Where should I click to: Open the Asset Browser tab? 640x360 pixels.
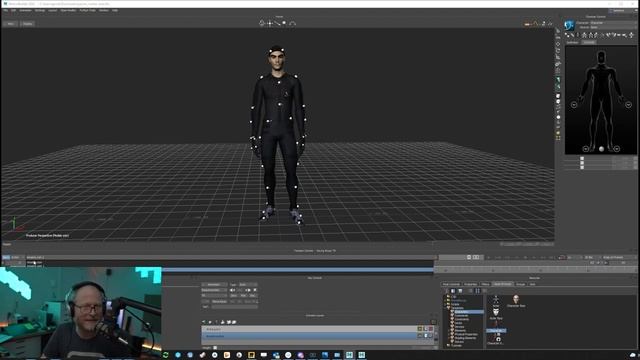(502, 284)
